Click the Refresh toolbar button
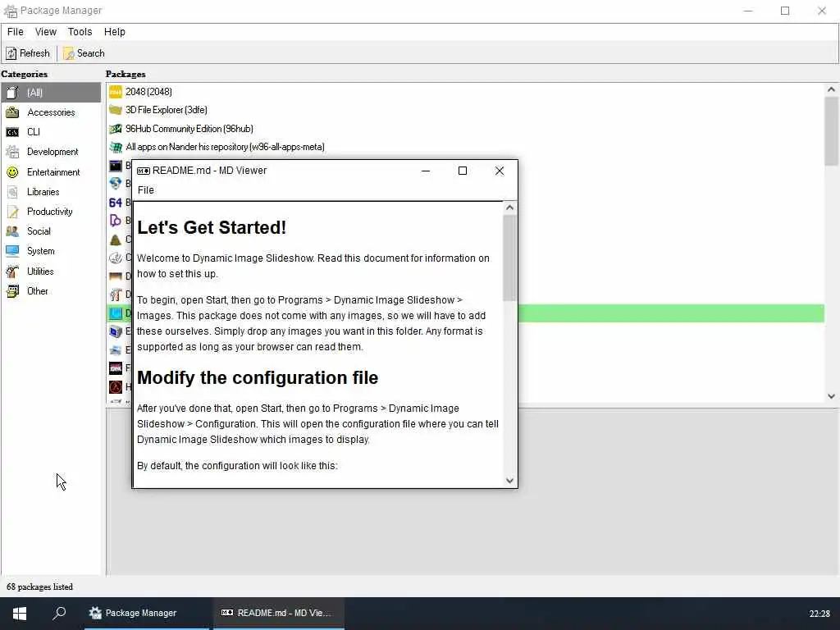 28,53
